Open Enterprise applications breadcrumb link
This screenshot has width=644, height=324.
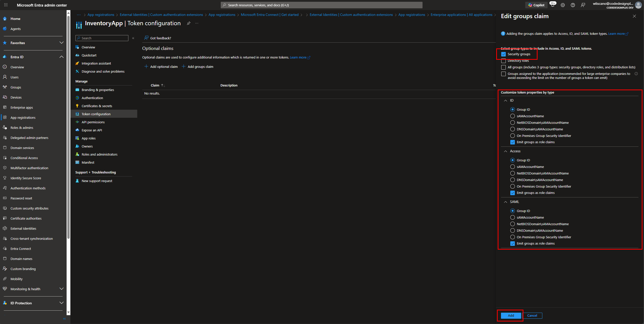[x=461, y=15]
